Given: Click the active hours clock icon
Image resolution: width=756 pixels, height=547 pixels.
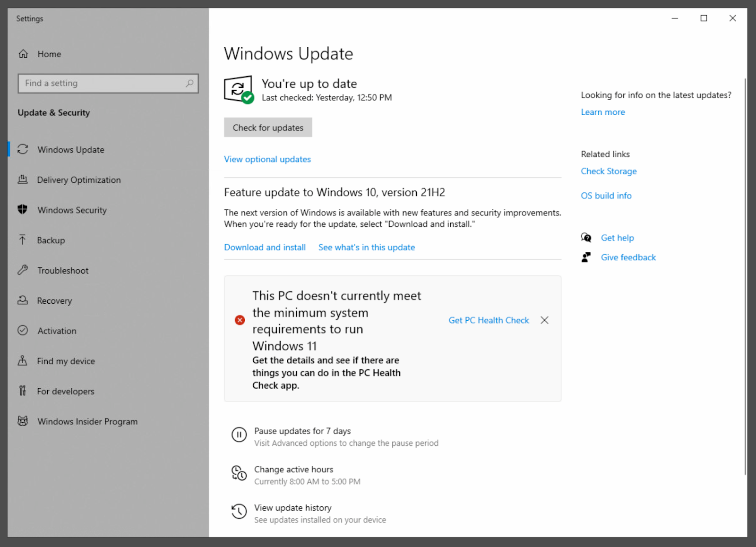Looking at the screenshot, I should pos(239,473).
